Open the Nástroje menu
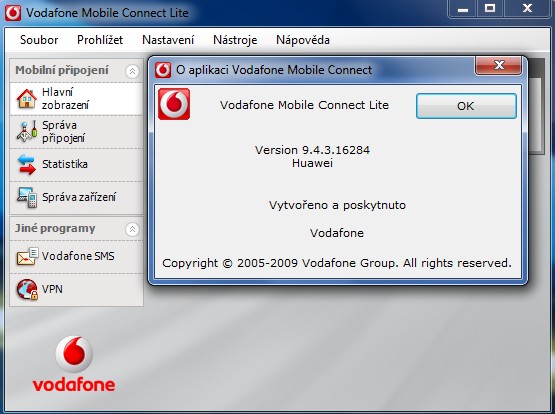Screen dimensions: 555x414 (235, 40)
